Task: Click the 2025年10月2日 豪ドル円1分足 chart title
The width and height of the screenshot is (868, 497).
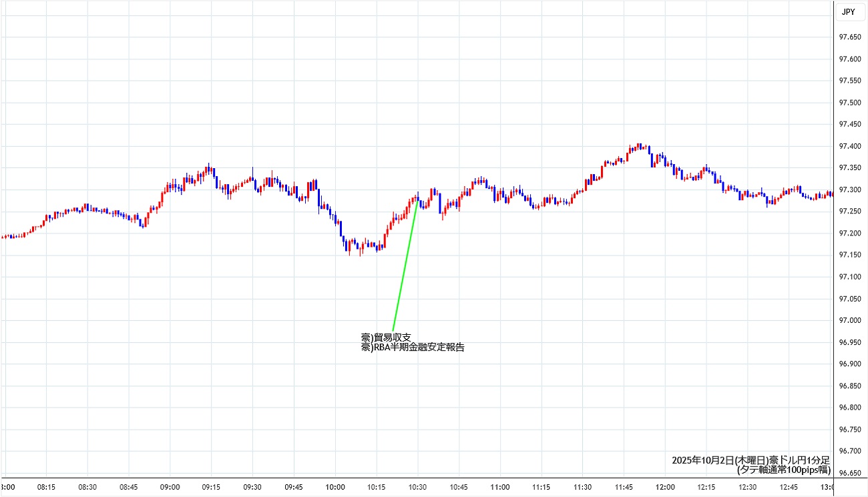Action: coord(750,460)
